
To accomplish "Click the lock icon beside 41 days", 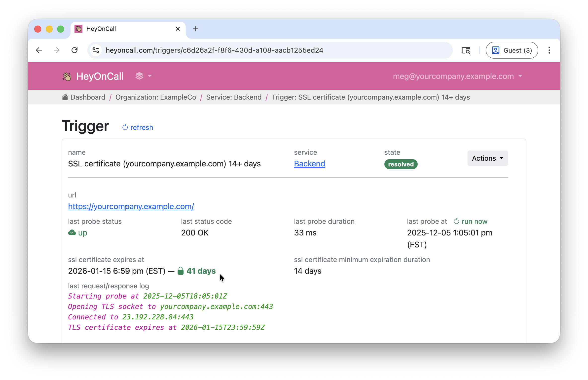I will (181, 271).
